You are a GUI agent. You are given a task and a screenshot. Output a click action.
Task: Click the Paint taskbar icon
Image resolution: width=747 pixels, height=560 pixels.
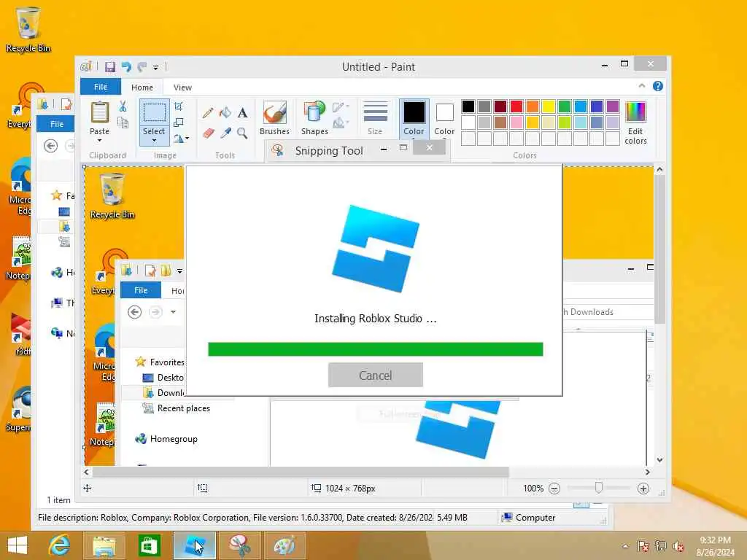(x=285, y=545)
